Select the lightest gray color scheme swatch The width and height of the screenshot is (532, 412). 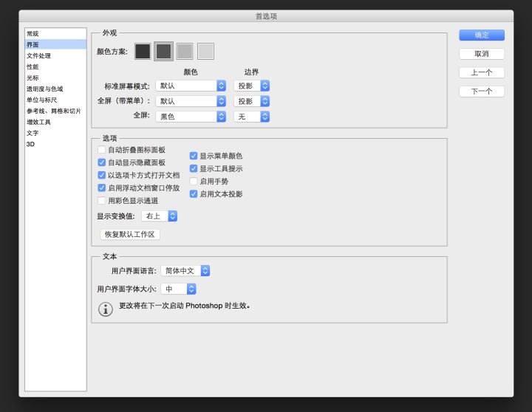205,51
